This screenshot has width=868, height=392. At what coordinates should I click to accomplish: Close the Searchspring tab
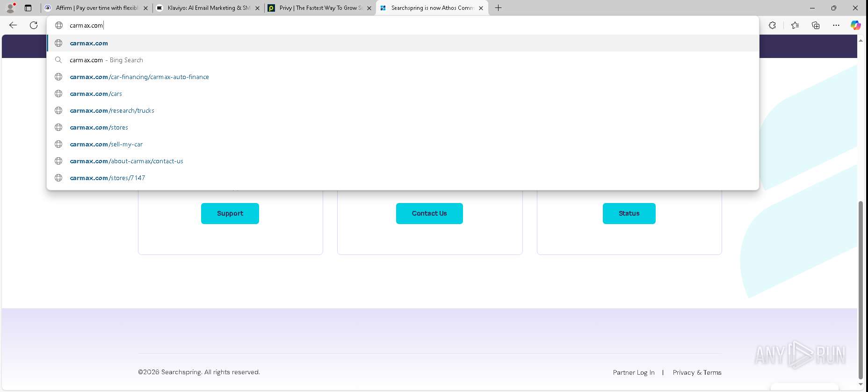(481, 8)
